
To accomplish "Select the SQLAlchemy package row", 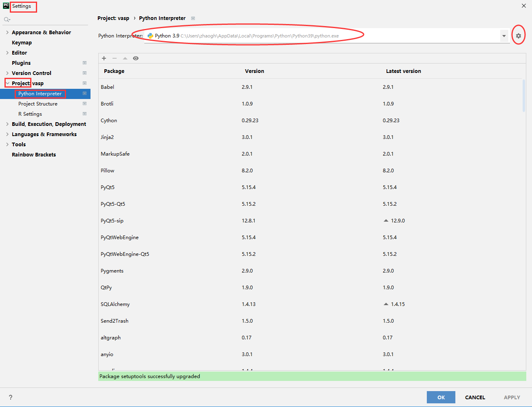I will [x=310, y=304].
